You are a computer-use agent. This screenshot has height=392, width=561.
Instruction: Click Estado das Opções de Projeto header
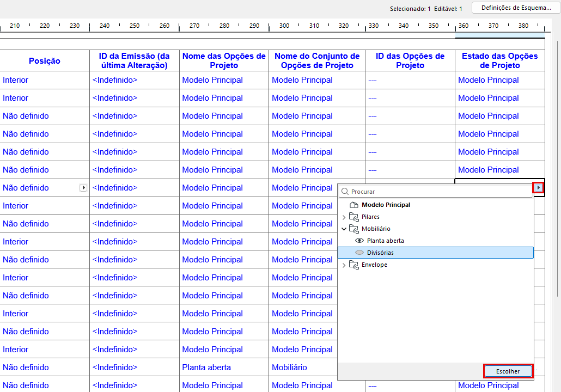coord(500,61)
